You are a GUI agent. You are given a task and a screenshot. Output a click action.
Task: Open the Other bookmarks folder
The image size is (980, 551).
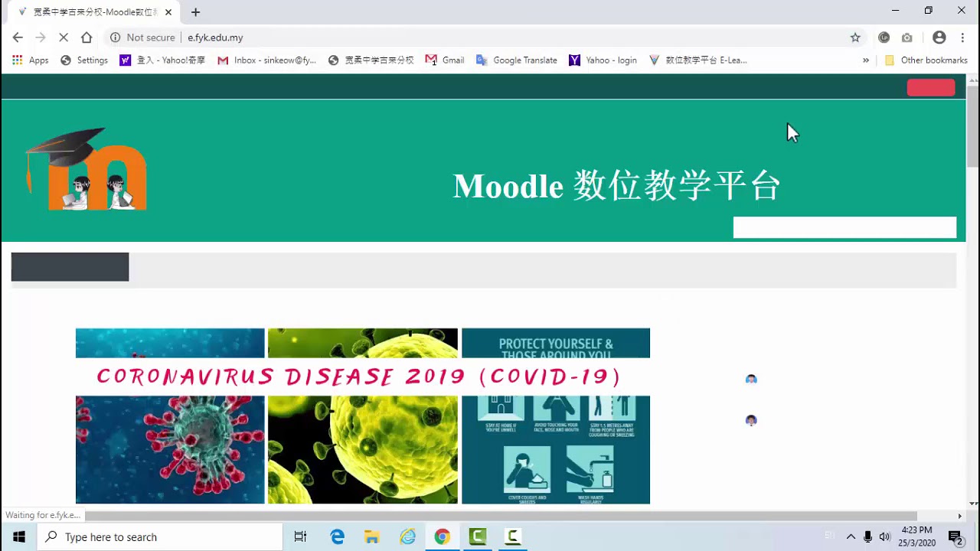pyautogui.click(x=926, y=60)
